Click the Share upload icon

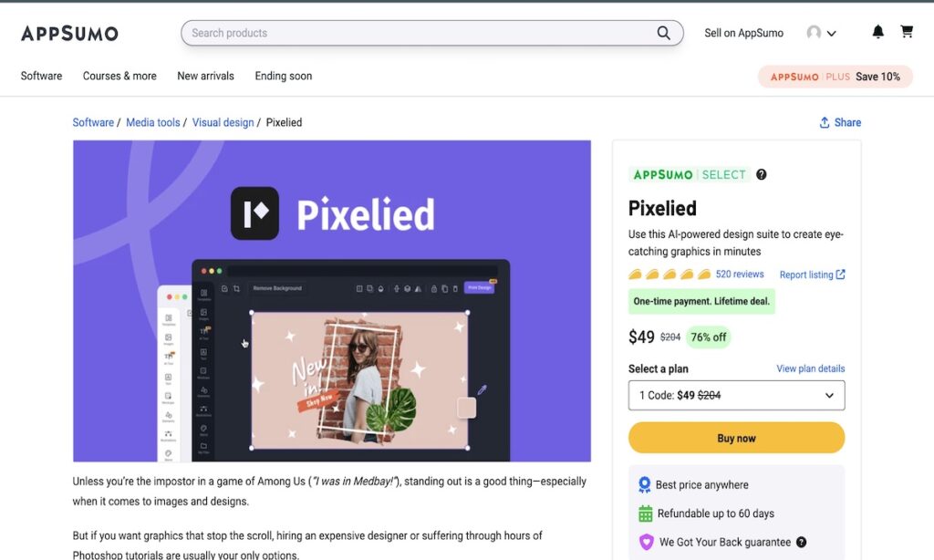pos(825,122)
